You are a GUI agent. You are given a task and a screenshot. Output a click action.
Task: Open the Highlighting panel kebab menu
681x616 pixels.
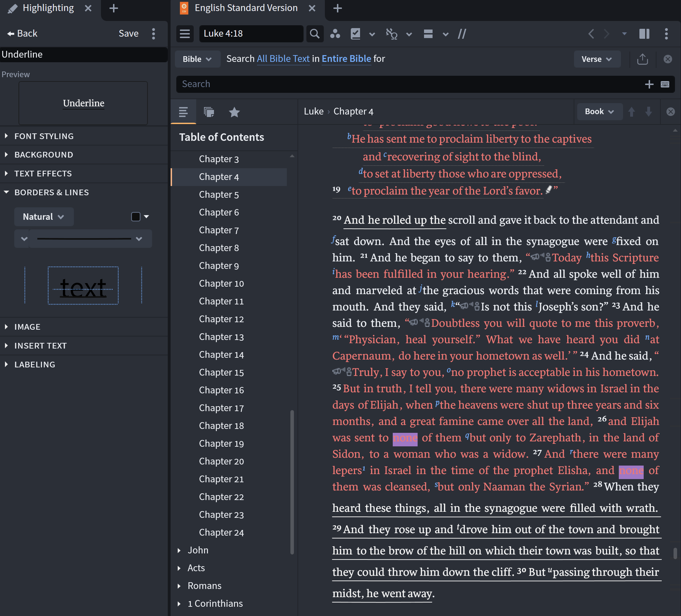pos(154,34)
